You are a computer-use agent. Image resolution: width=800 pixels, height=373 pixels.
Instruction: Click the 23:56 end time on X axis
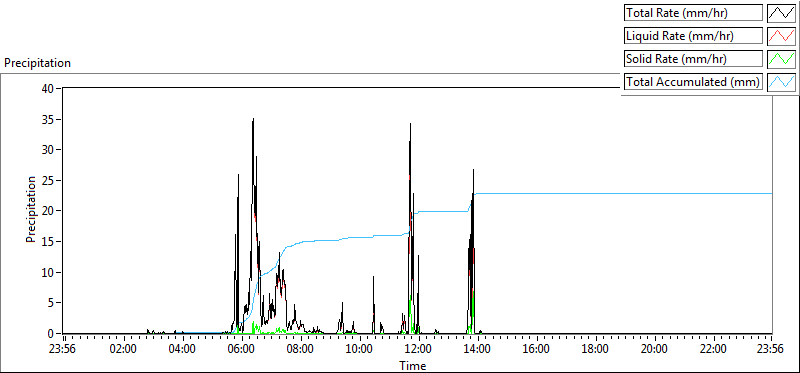[x=771, y=349]
